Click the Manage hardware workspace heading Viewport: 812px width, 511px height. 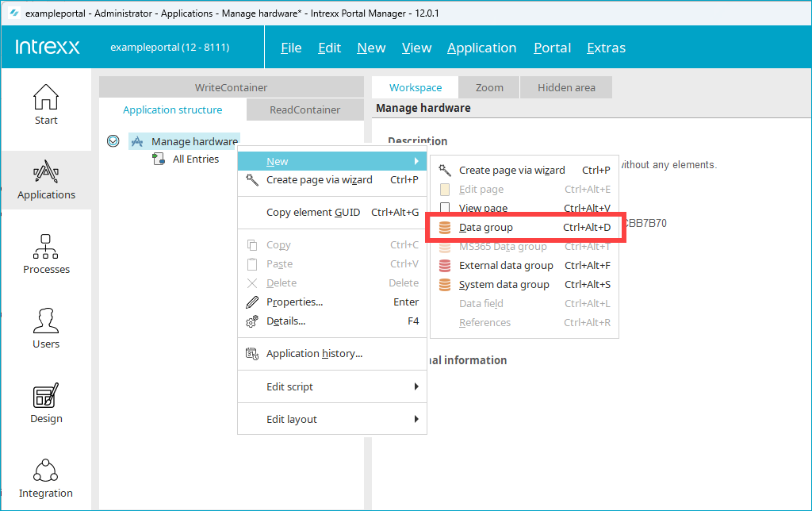[x=423, y=108]
